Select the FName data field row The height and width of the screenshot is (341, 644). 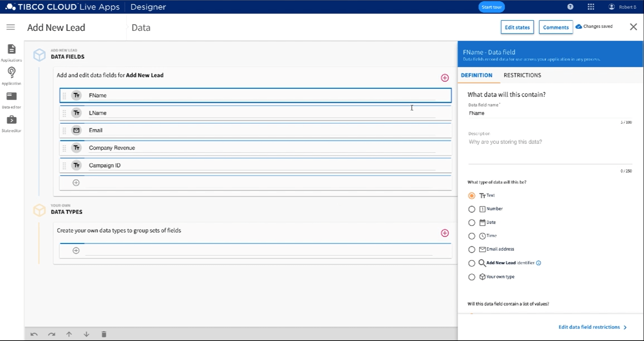pyautogui.click(x=255, y=95)
